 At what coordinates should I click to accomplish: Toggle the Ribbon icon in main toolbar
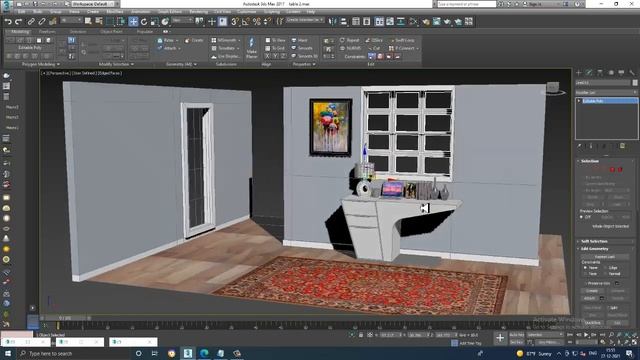point(379,22)
